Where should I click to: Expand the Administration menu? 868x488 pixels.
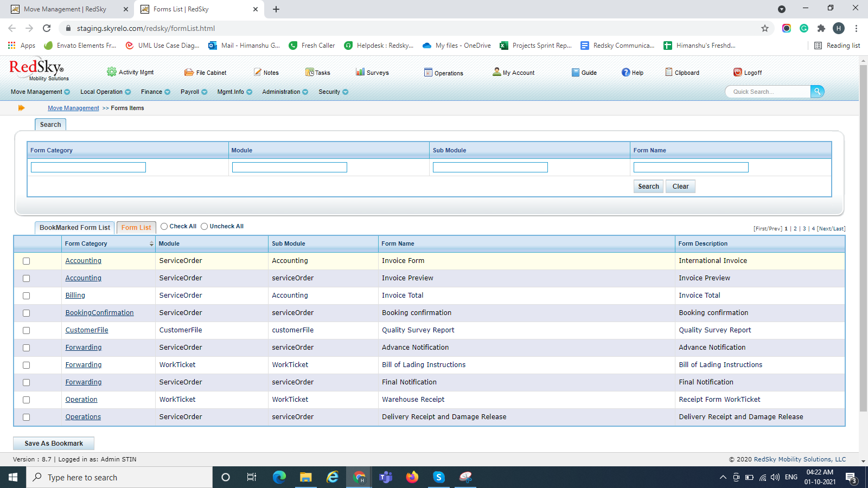[285, 92]
